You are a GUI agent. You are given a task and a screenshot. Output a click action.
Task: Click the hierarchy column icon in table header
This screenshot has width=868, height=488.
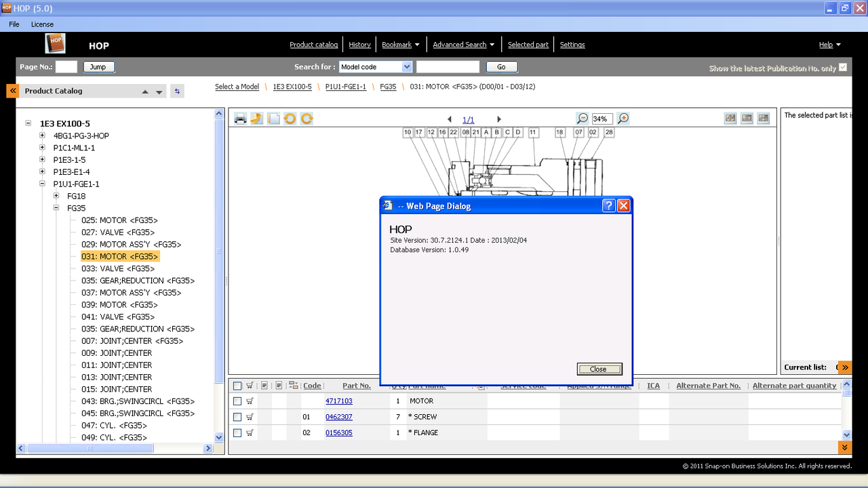[294, 386]
